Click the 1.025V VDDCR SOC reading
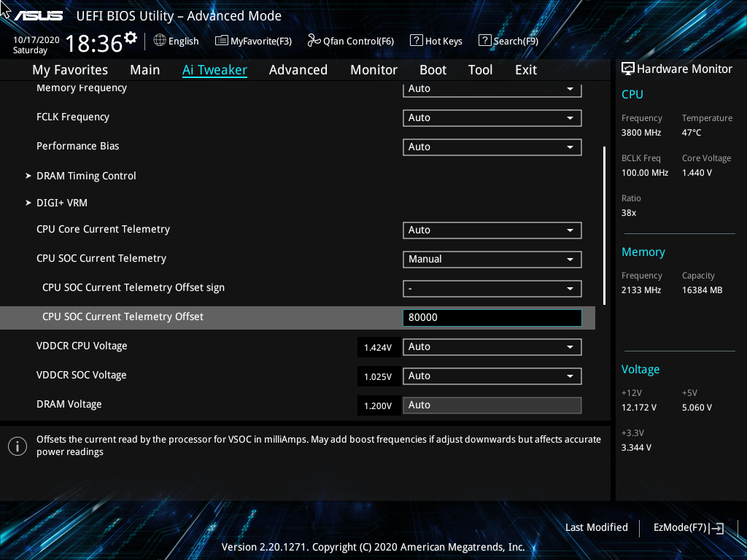The width and height of the screenshot is (747, 560). point(379,377)
